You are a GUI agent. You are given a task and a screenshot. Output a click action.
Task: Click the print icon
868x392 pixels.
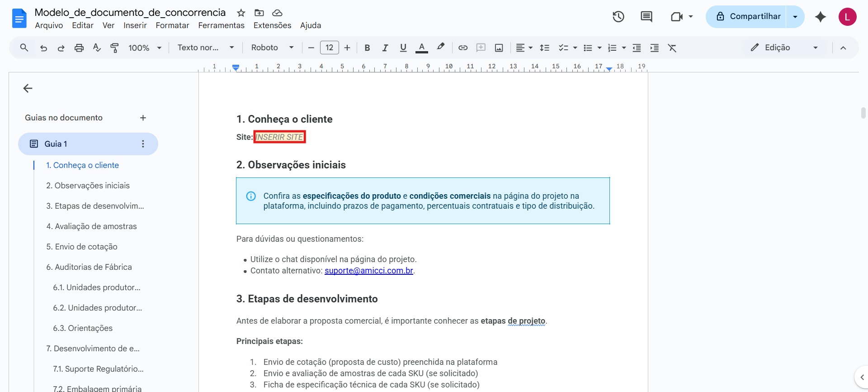(79, 48)
